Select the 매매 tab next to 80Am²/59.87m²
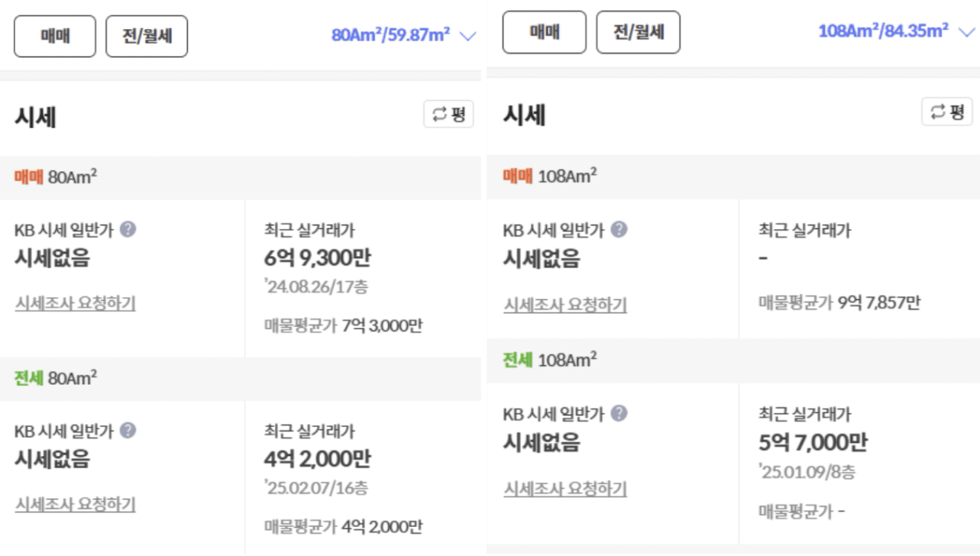Screen dimensions: 980x556 click(55, 36)
